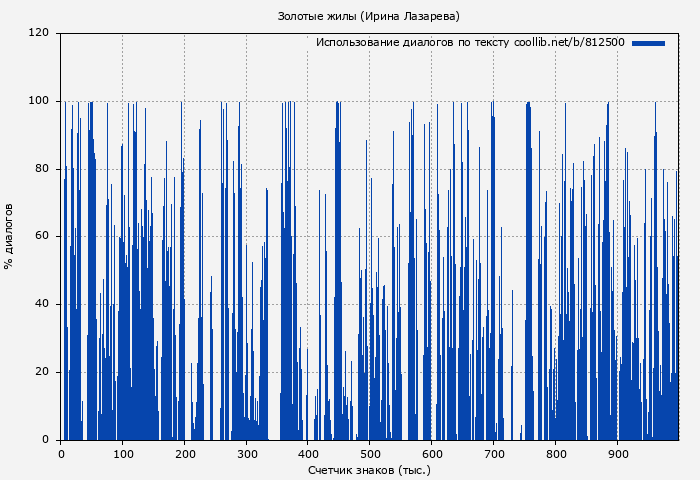Image resolution: width=700 pixels, height=480 pixels.
Task: Click the legend text with coollib.net/b/812500
Action: click(x=470, y=43)
